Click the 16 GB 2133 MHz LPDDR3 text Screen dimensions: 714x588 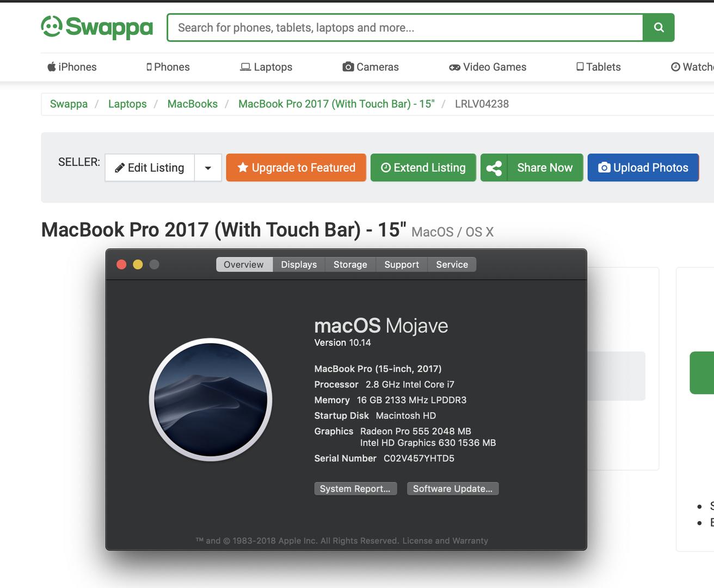[x=411, y=400]
